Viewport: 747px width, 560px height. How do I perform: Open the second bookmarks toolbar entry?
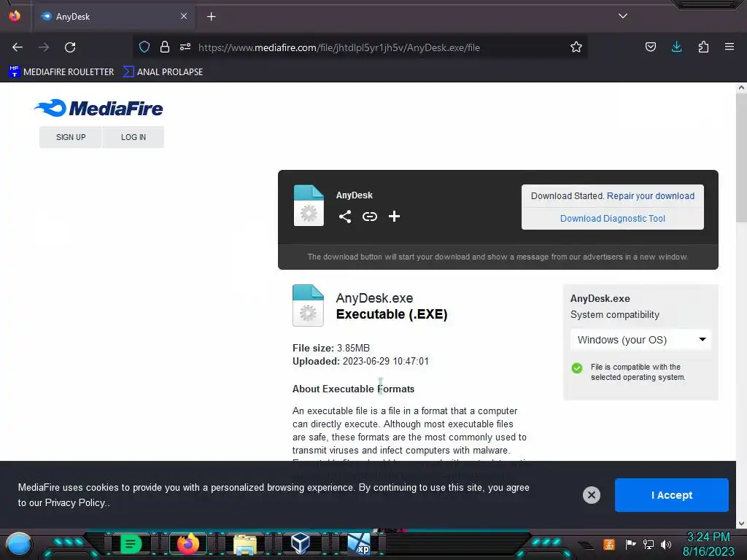[163, 72]
